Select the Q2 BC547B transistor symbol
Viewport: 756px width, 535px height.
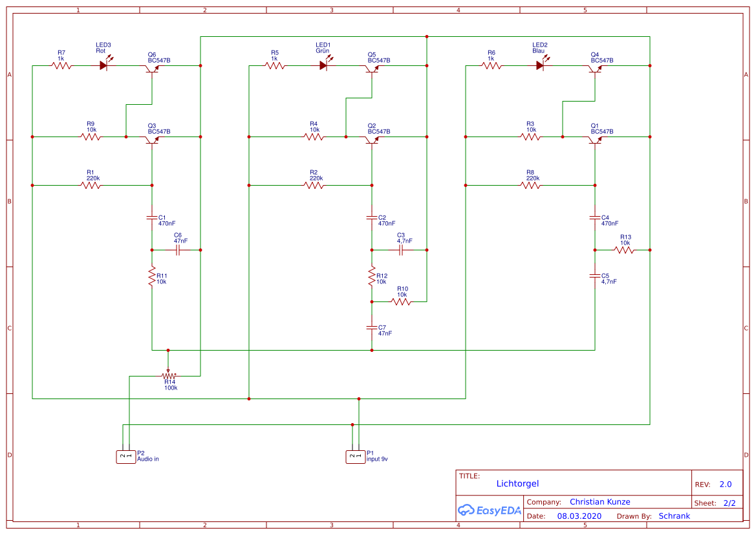tap(372, 139)
